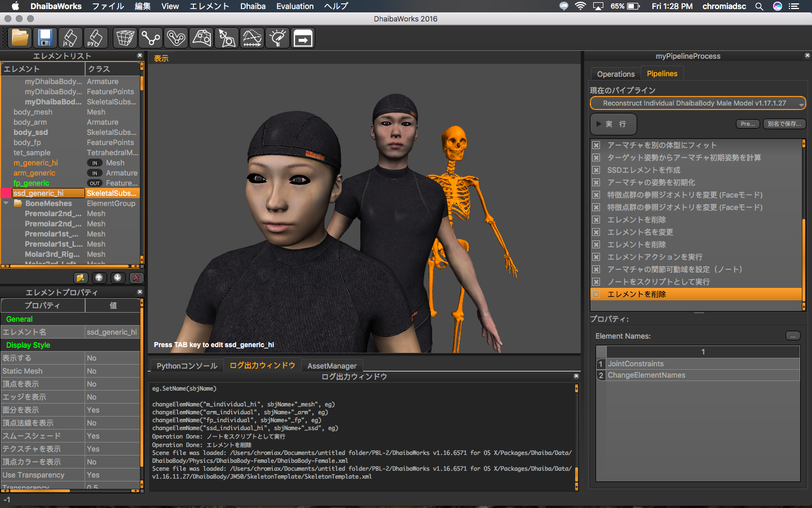Click the window arrow export icon
Screen dimensions: 812x508
click(x=303, y=38)
